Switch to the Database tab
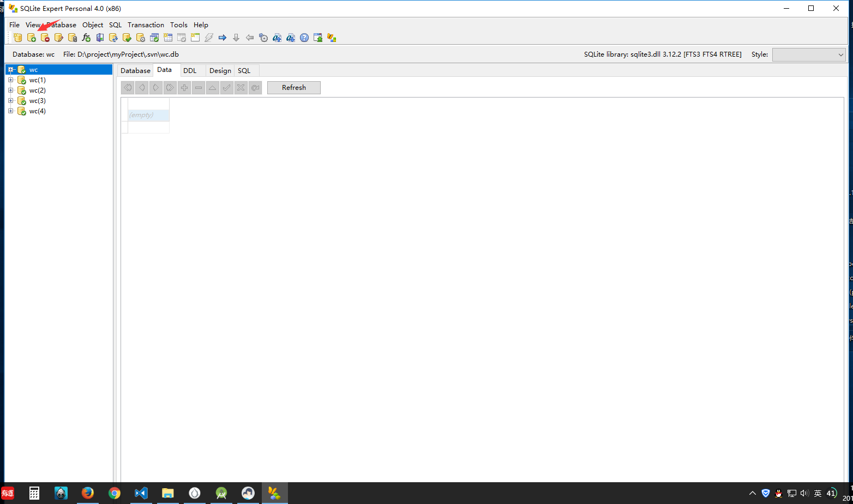853x504 pixels. pyautogui.click(x=135, y=71)
